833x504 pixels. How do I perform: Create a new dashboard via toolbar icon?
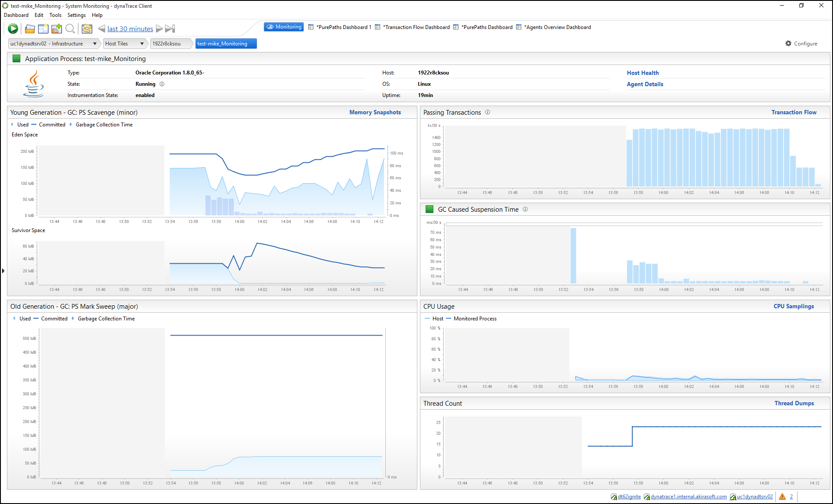(43, 29)
